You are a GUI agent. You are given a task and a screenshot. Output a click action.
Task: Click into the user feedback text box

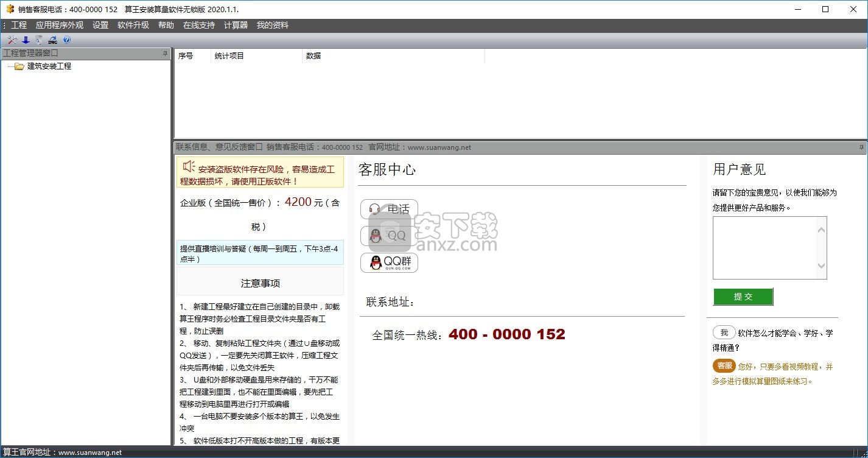click(x=764, y=248)
